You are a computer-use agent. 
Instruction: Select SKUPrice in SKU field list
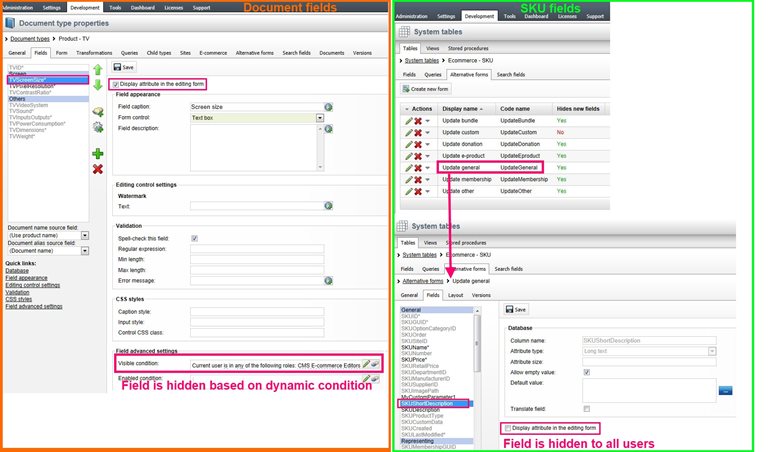click(x=414, y=360)
